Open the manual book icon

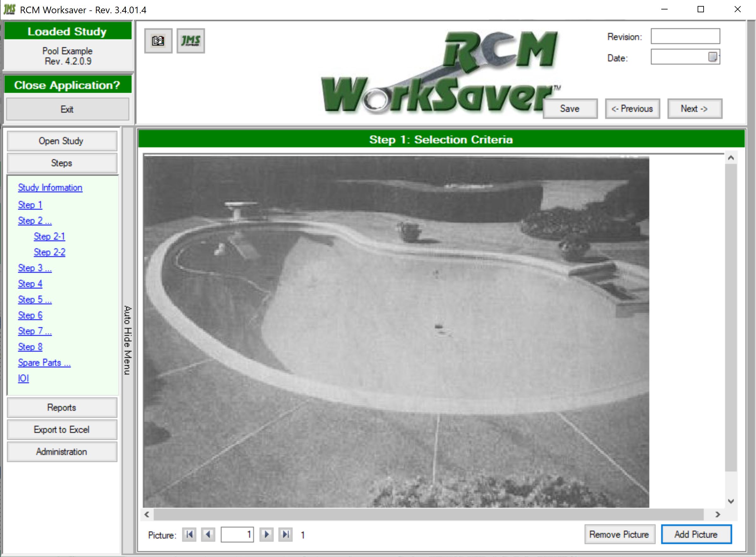[158, 41]
